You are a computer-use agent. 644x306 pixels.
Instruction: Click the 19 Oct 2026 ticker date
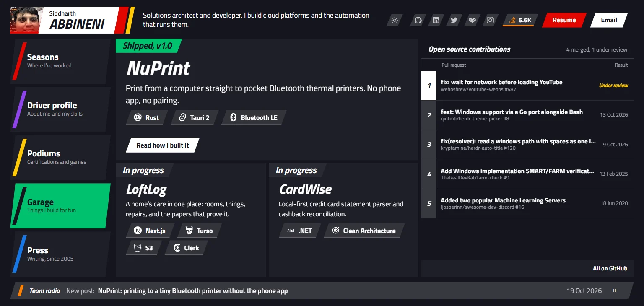pos(584,290)
